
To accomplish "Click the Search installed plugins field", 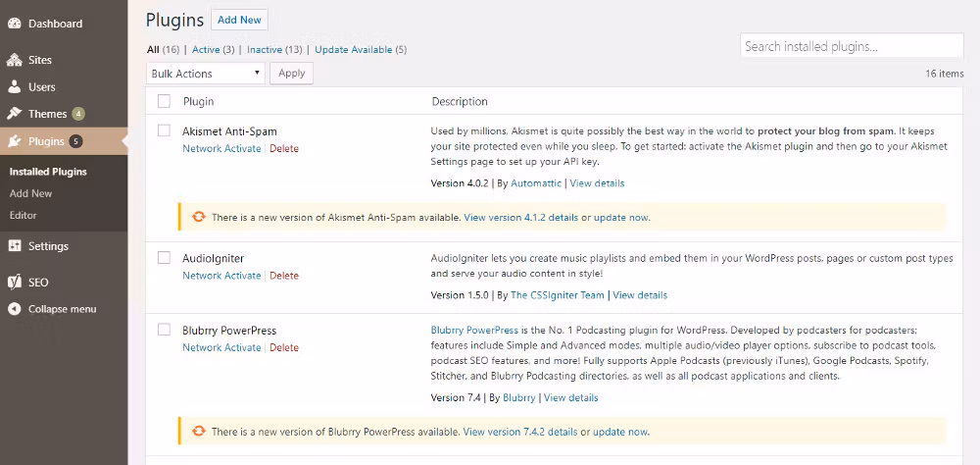I will pyautogui.click(x=852, y=46).
